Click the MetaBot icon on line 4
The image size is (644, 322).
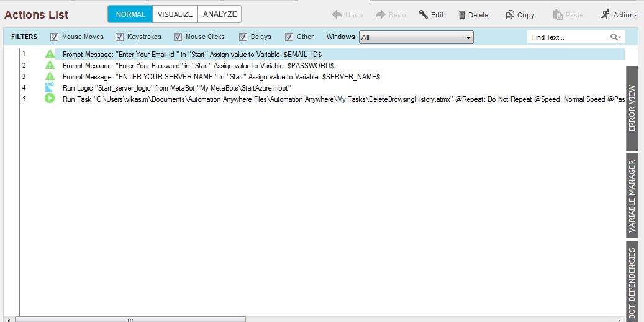(49, 87)
